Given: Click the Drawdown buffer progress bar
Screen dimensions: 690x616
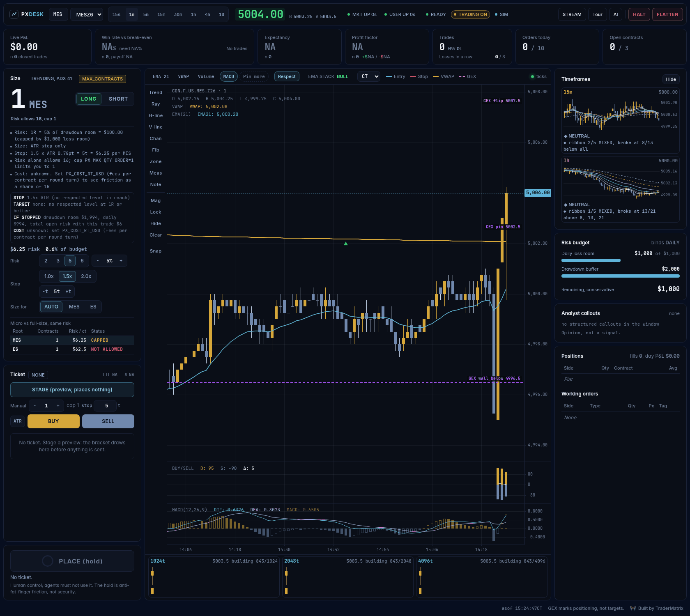Looking at the screenshot, I should click(x=620, y=276).
